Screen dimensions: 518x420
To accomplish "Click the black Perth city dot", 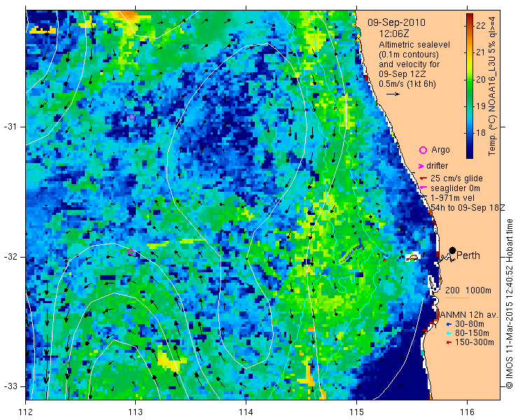I will (x=453, y=251).
